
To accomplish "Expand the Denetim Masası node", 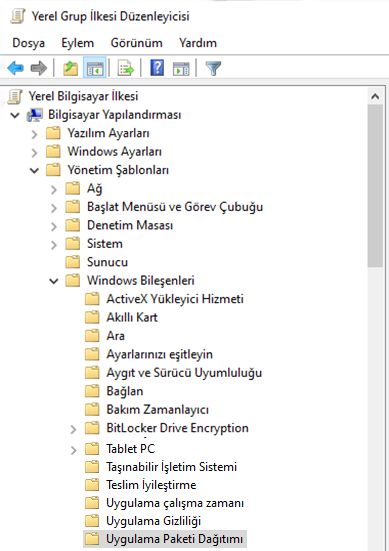I will (53, 226).
